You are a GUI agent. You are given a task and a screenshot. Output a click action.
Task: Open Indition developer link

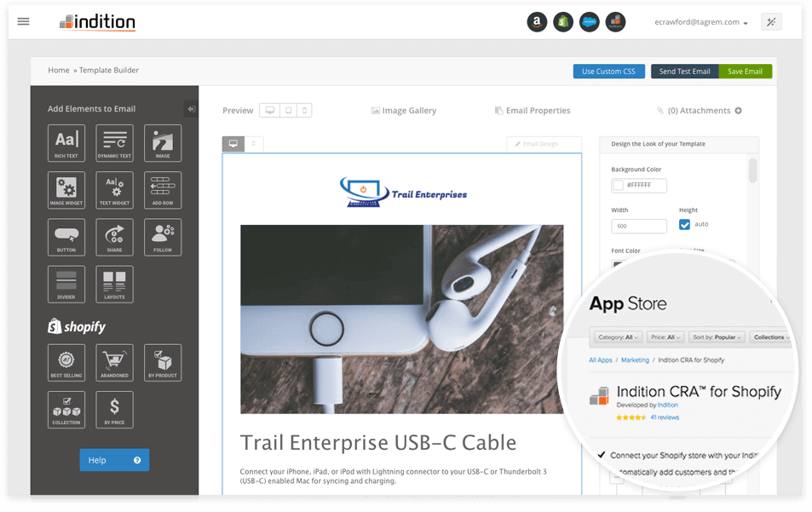(667, 406)
